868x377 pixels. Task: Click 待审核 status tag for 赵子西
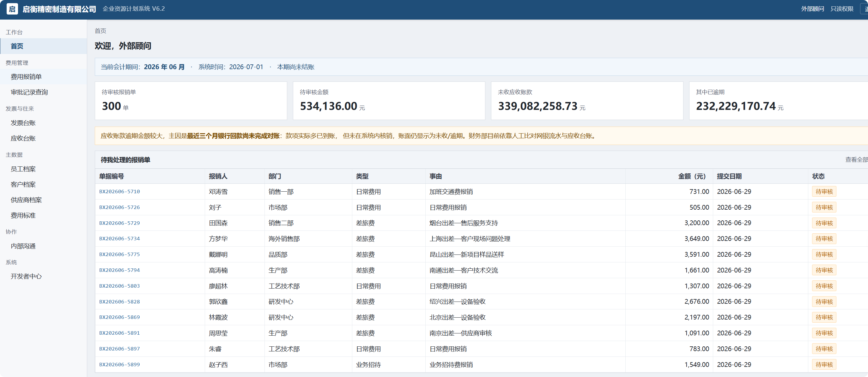(824, 365)
